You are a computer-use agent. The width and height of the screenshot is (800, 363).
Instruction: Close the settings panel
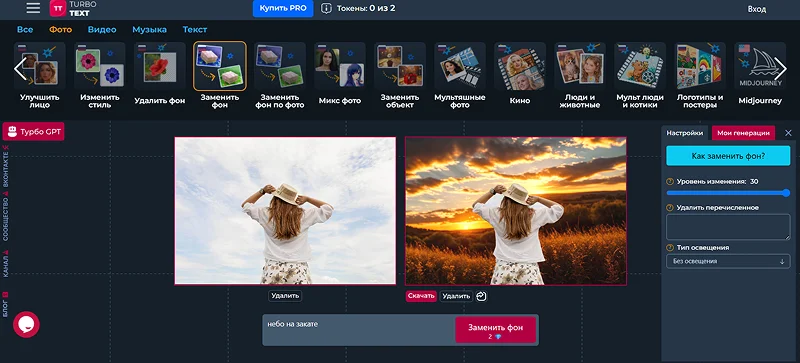click(788, 133)
